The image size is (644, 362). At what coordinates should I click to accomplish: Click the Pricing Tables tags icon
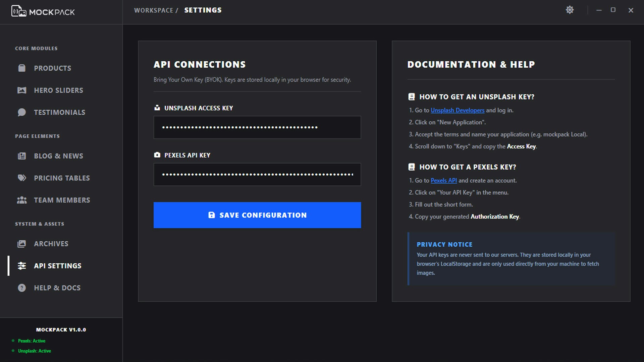click(x=22, y=178)
